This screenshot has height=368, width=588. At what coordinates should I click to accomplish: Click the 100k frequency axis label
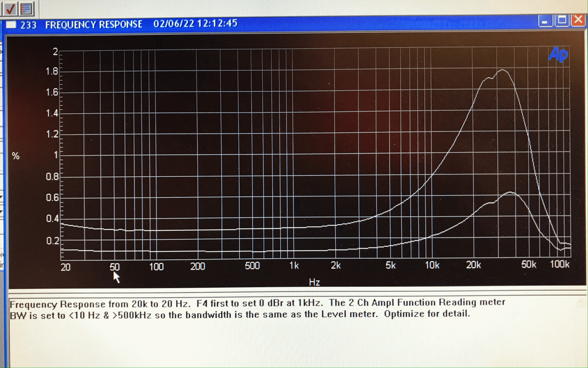[559, 264]
